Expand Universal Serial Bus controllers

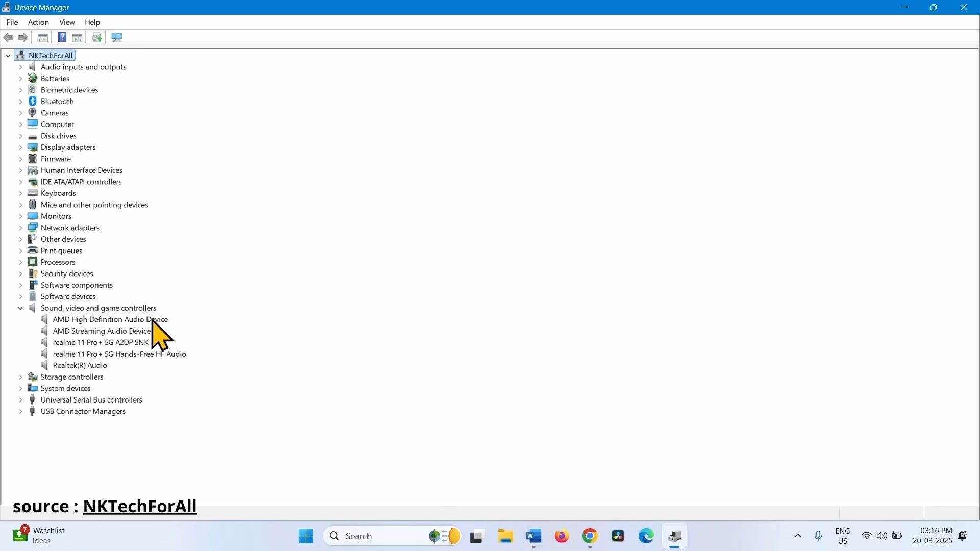click(x=20, y=400)
